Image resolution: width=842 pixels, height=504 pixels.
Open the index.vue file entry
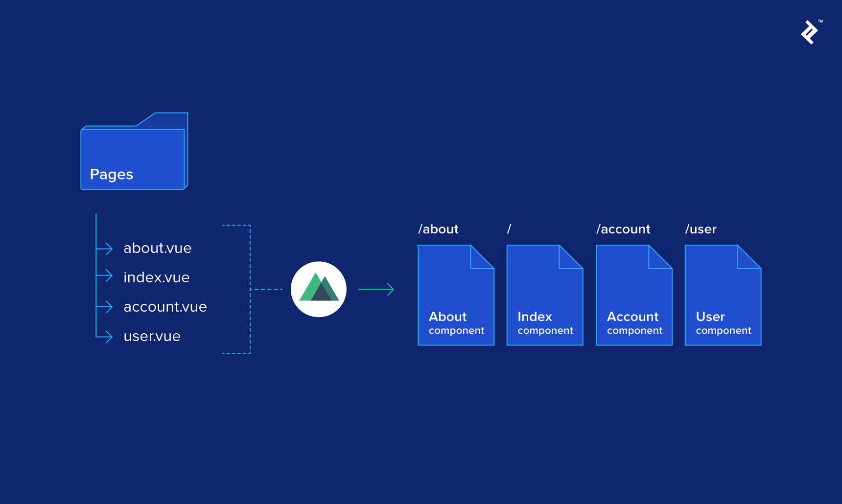pyautogui.click(x=156, y=277)
